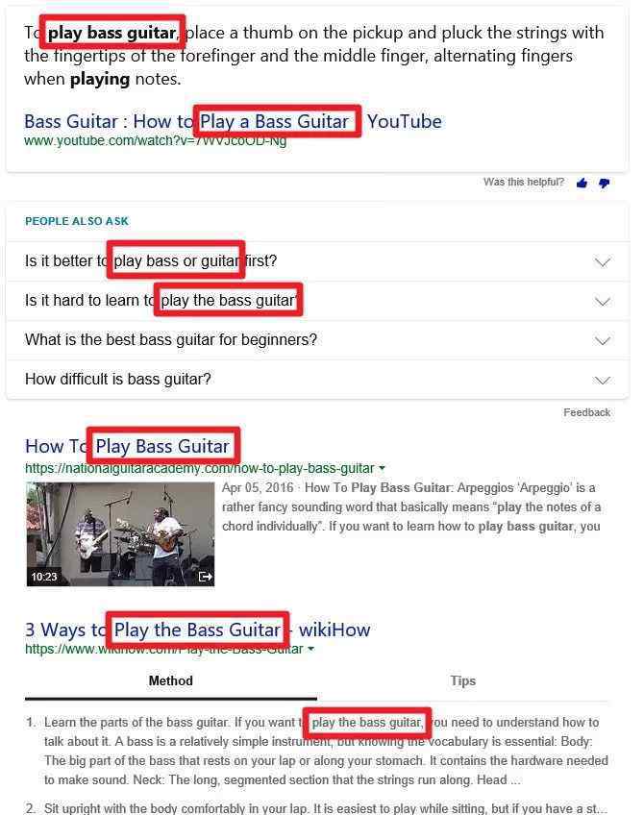Open the "How To Play Bass Guitar" result title
The width and height of the screenshot is (644, 815).
pyautogui.click(x=127, y=447)
